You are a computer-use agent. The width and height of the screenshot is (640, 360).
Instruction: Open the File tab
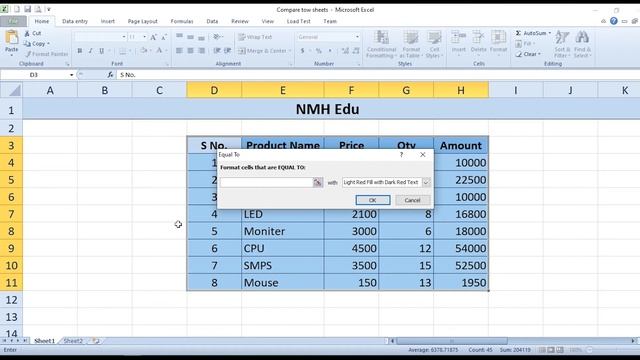click(x=13, y=21)
